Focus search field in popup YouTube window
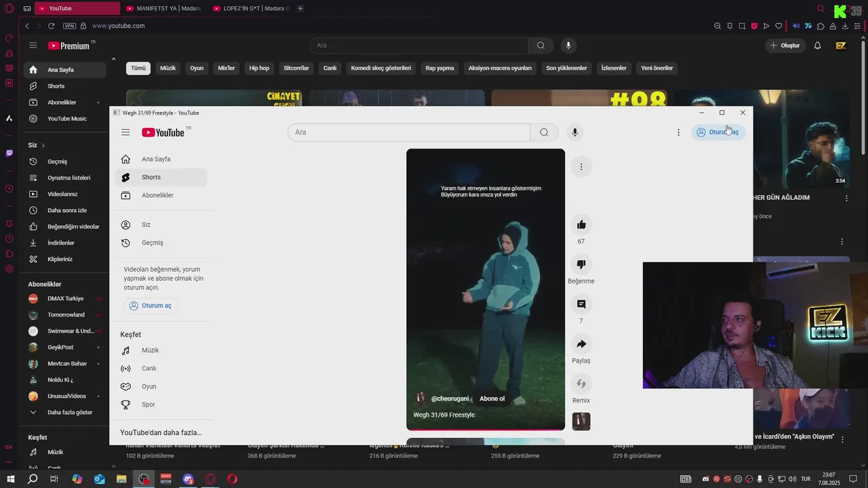This screenshot has width=868, height=488. click(x=409, y=132)
